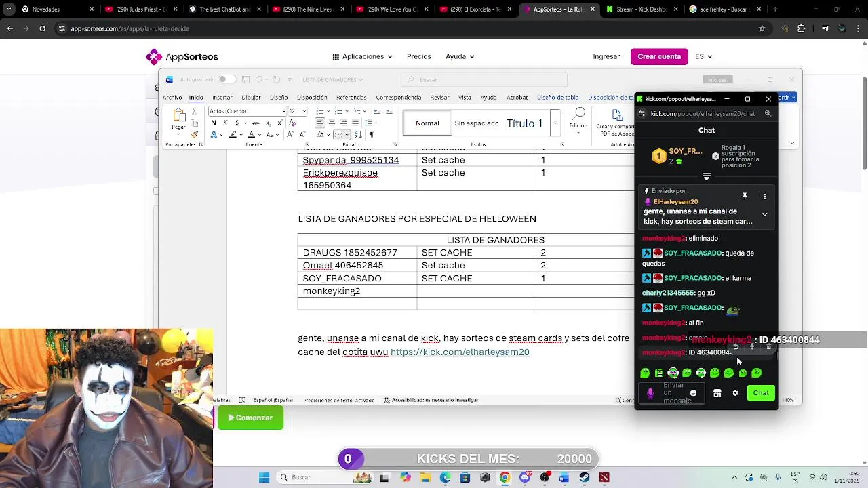Toggle bold formatting in Word ribbon
868x488 pixels.
214,123
